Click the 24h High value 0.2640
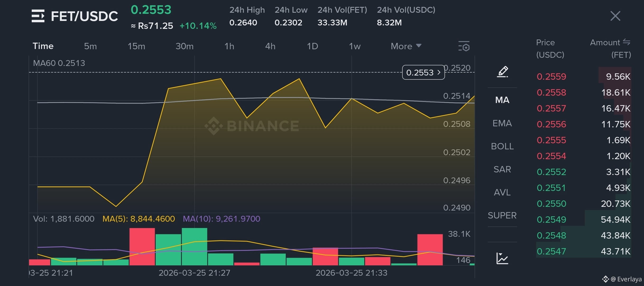The height and width of the screenshot is (286, 644). pos(243,23)
